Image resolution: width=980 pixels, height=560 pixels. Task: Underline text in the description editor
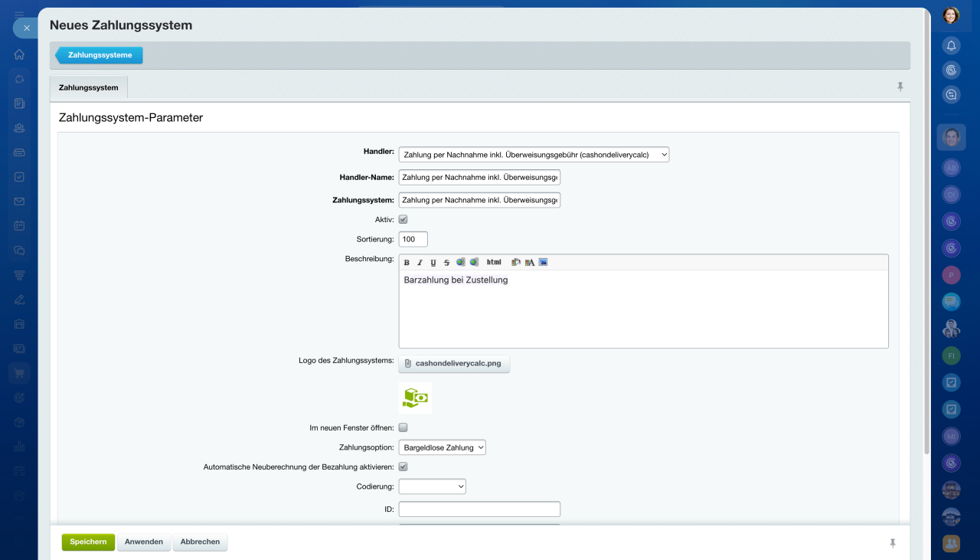[x=433, y=263]
